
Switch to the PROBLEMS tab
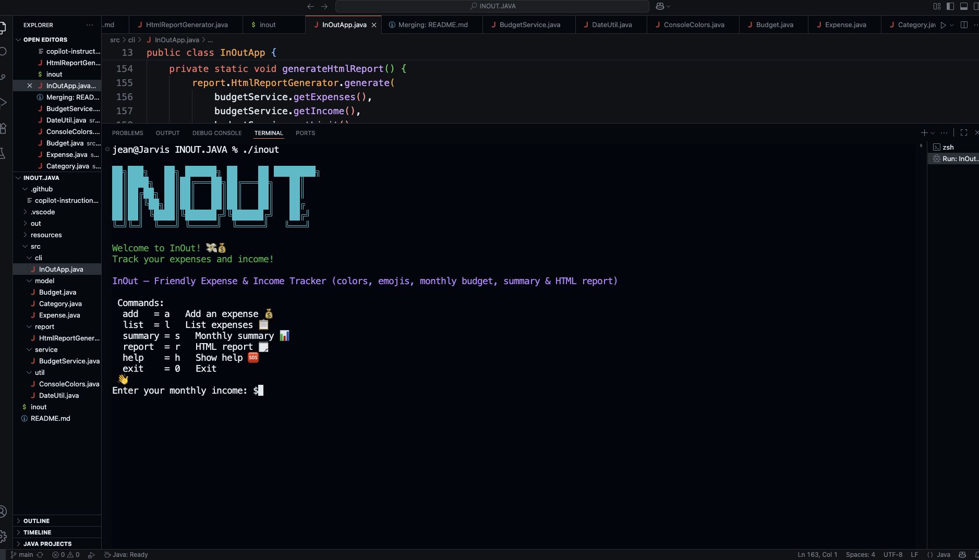pos(128,133)
